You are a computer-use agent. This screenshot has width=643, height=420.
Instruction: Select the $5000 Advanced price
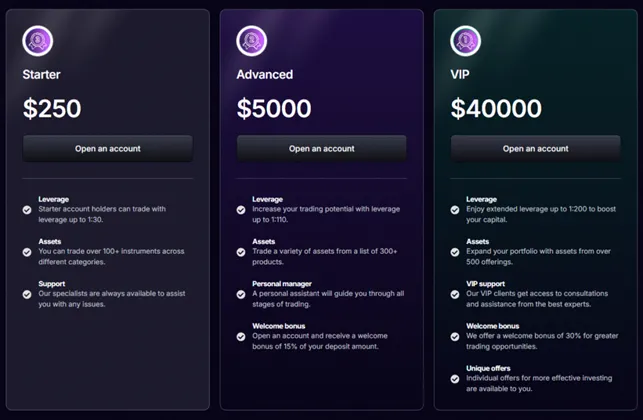pos(274,109)
